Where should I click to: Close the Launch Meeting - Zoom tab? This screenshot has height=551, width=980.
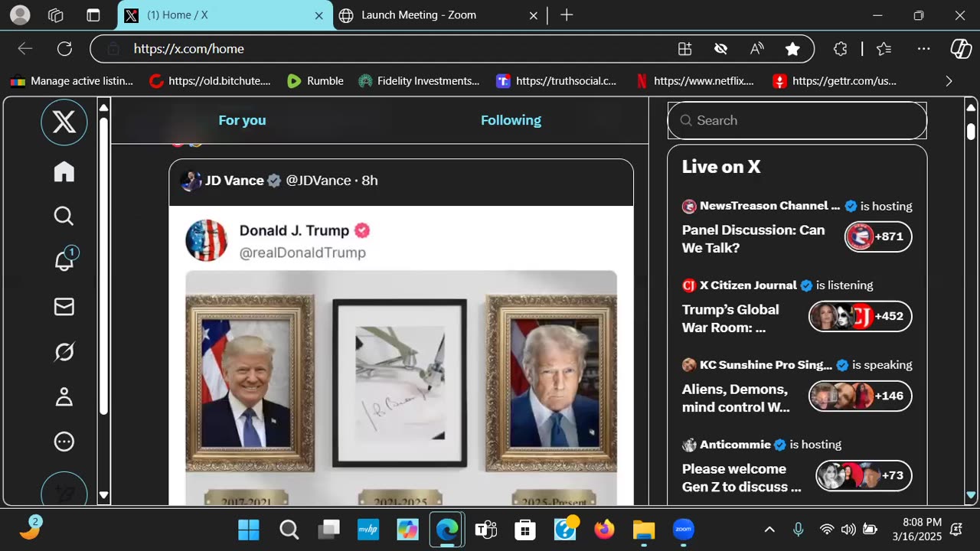tap(534, 15)
